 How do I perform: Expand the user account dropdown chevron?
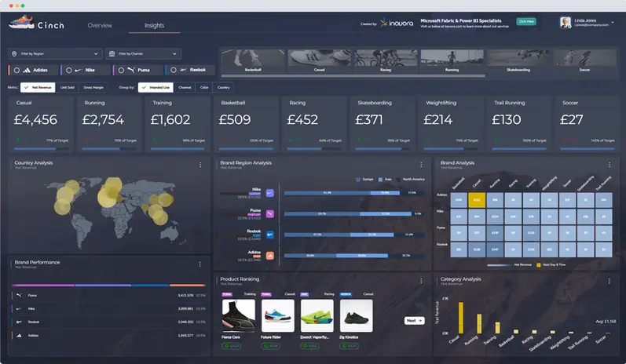tap(613, 22)
